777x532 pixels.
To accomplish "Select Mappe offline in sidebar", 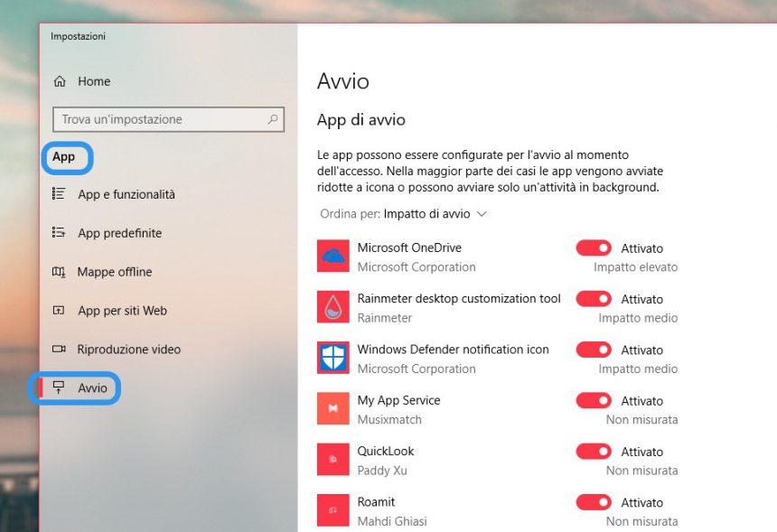I will [x=115, y=272].
